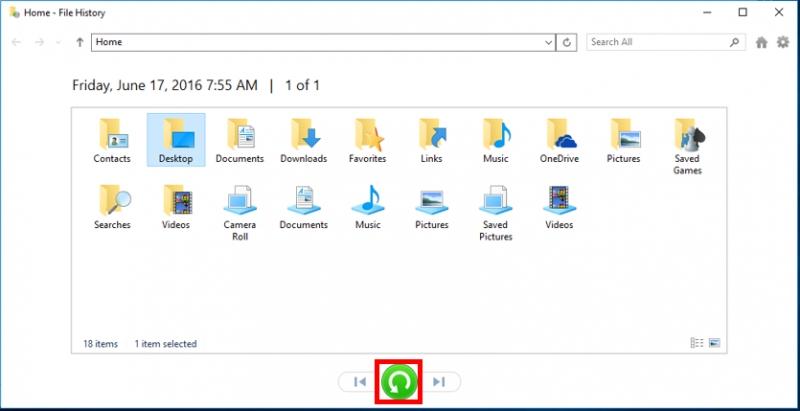The width and height of the screenshot is (800, 411).
Task: Open the Pictures folder with the yellow folder icon
Action: coord(623,140)
